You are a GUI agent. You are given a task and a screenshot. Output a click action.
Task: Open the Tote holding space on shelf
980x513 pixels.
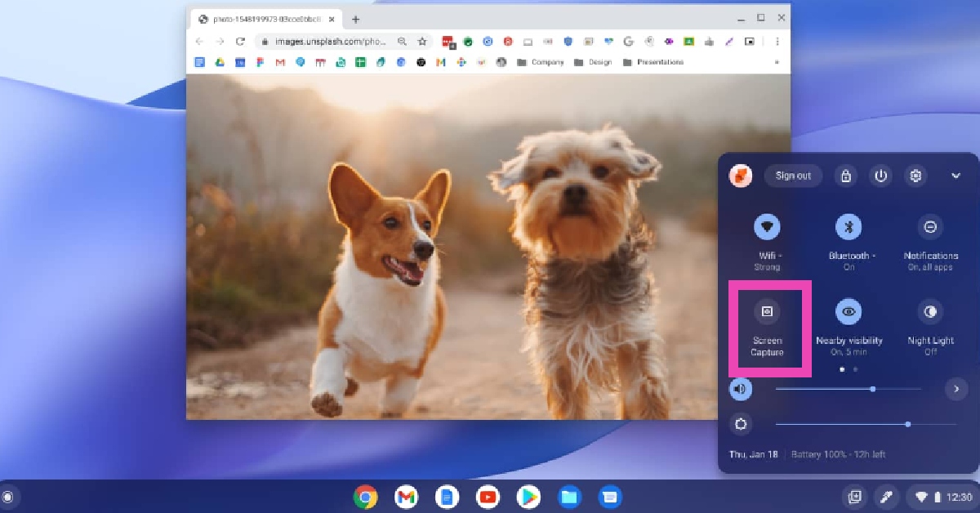[855, 496]
